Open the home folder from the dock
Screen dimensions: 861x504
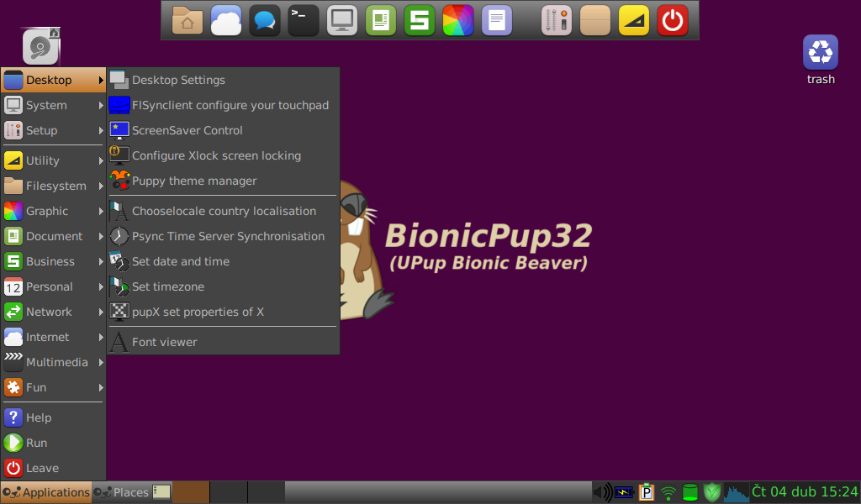(187, 19)
